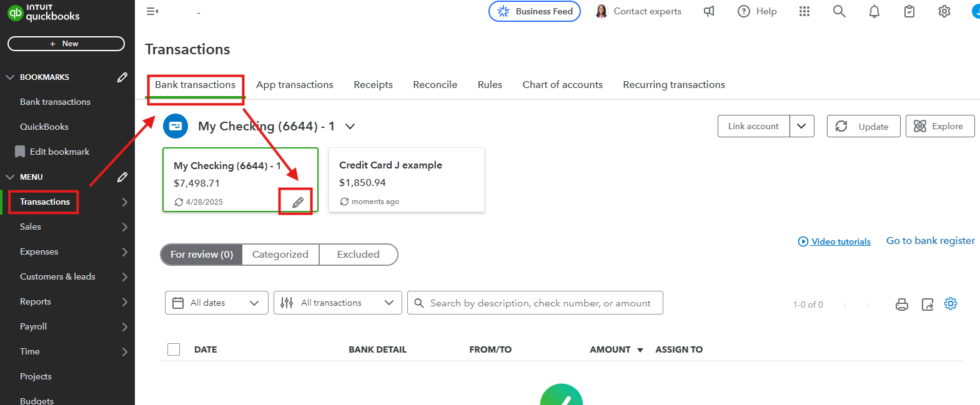The width and height of the screenshot is (980, 405).
Task: Edit menu with the pencil icon
Action: (122, 177)
